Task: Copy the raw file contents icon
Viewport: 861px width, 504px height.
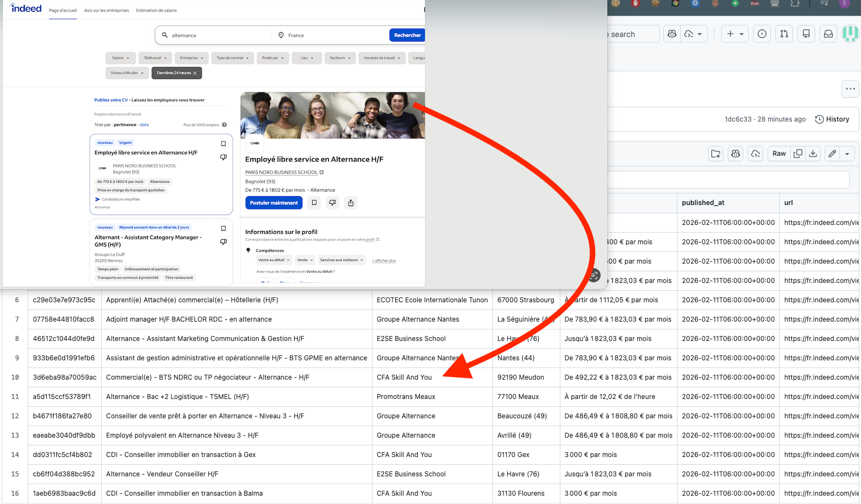Action: (797, 154)
